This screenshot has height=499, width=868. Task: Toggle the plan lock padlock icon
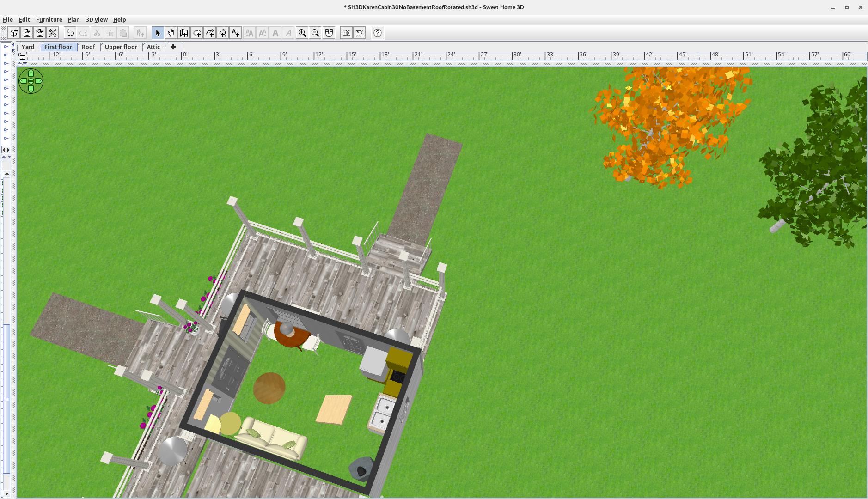22,56
